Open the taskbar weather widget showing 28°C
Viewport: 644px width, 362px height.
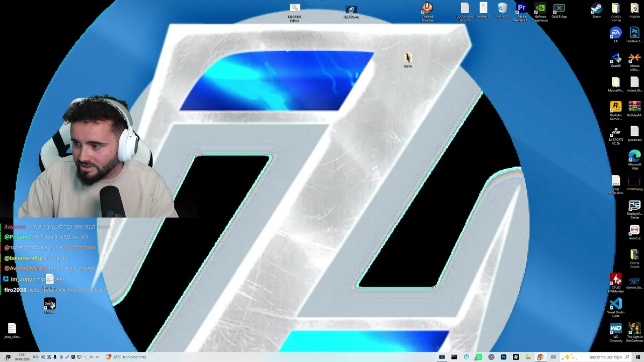pyautogui.click(x=126, y=357)
